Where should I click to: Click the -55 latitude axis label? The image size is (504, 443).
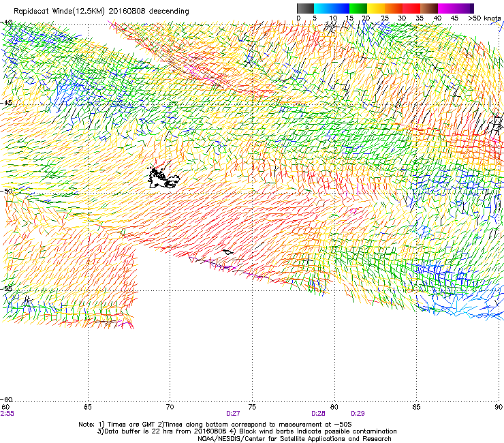point(6,288)
